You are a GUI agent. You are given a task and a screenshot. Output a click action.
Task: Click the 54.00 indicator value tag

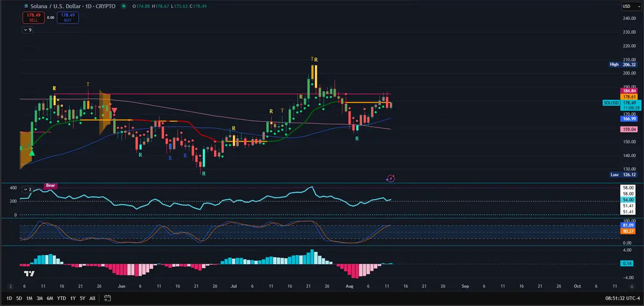pyautogui.click(x=628, y=199)
